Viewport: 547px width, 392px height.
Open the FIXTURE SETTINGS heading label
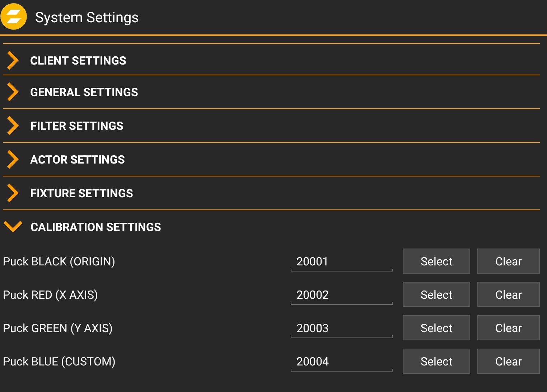(x=81, y=193)
